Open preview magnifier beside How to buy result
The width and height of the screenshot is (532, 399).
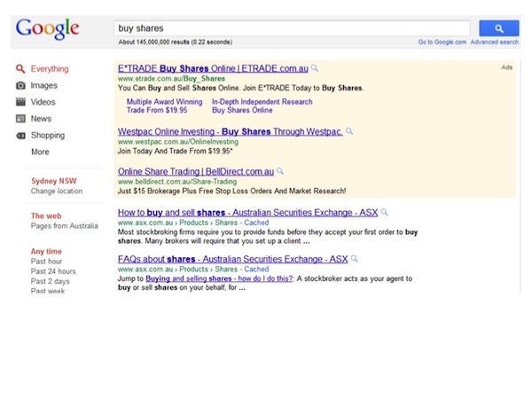pyautogui.click(x=384, y=212)
